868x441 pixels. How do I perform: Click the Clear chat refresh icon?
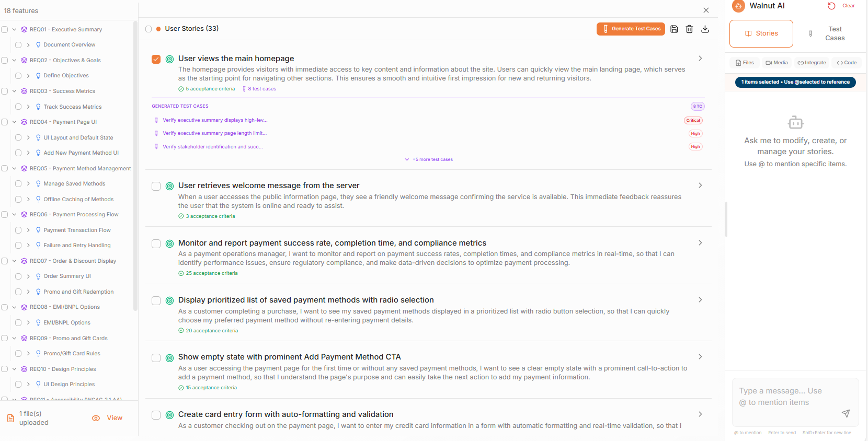click(831, 6)
